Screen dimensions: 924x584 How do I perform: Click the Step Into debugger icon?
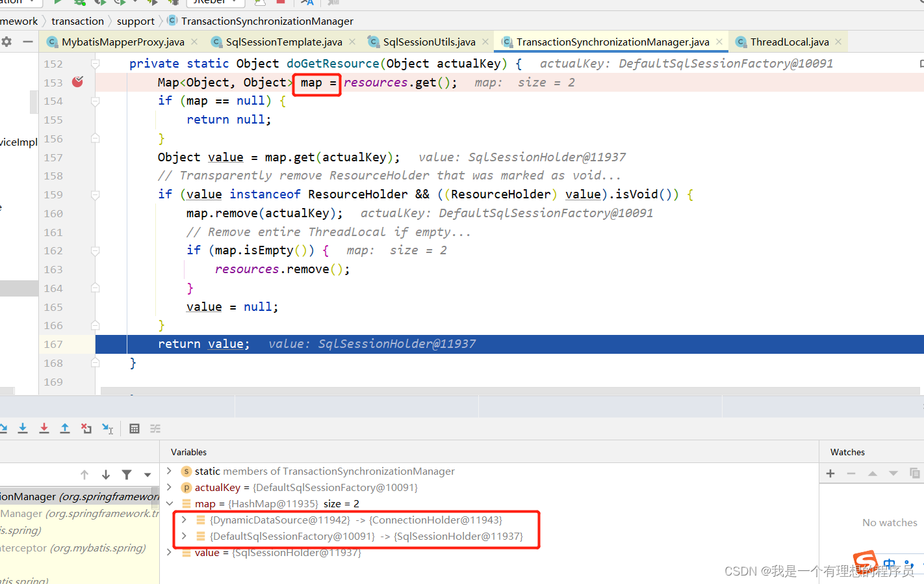[x=23, y=428]
